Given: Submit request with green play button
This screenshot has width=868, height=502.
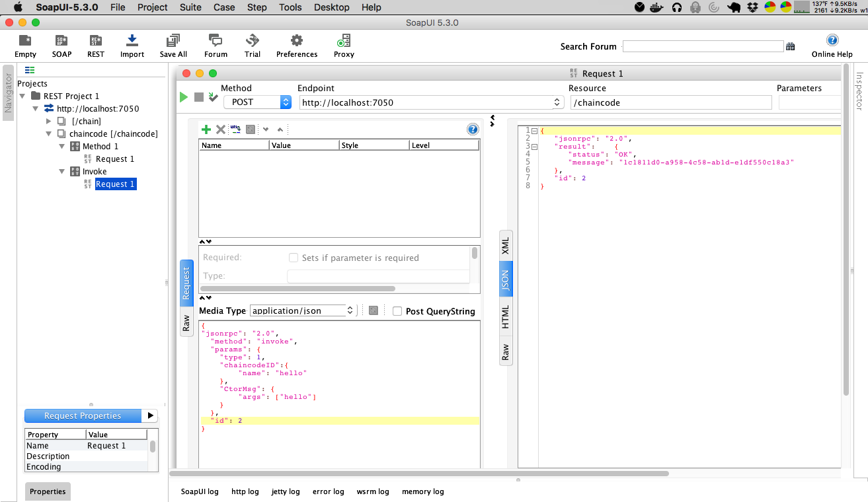Looking at the screenshot, I should coord(184,97).
